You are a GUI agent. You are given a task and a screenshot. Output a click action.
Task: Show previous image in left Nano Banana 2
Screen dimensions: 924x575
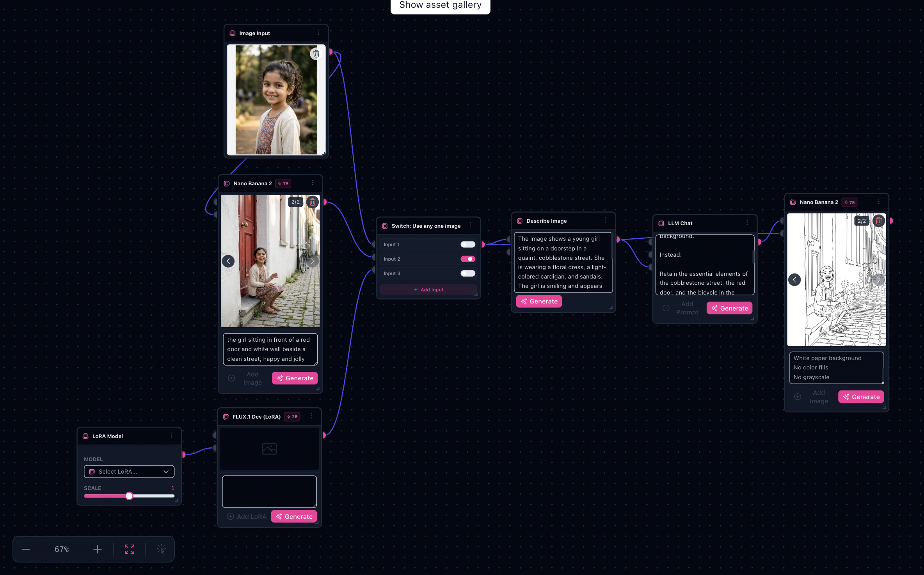pyautogui.click(x=228, y=261)
